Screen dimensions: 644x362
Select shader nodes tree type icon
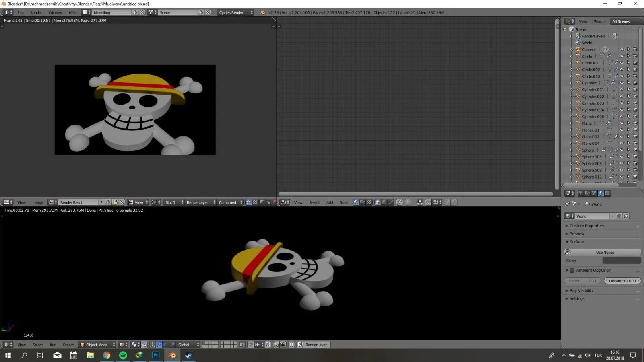pos(356,202)
